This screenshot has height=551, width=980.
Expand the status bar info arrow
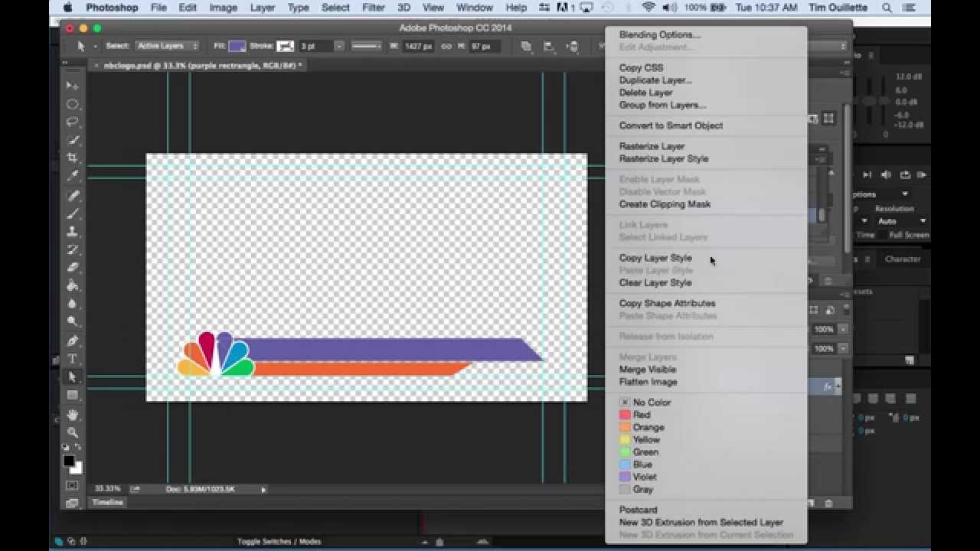point(263,489)
